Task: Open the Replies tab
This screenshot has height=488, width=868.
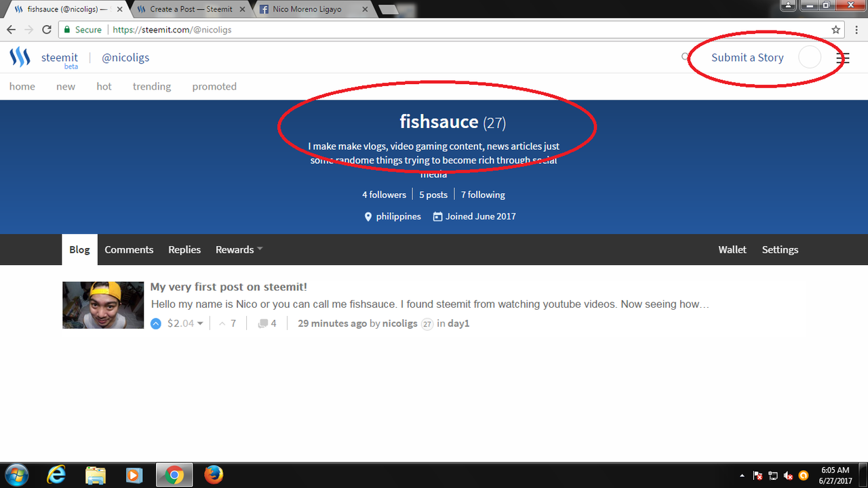Action: [184, 249]
